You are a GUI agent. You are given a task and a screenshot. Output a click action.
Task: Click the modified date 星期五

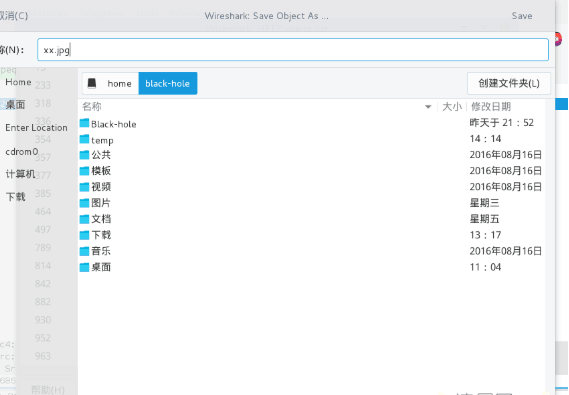(484, 219)
